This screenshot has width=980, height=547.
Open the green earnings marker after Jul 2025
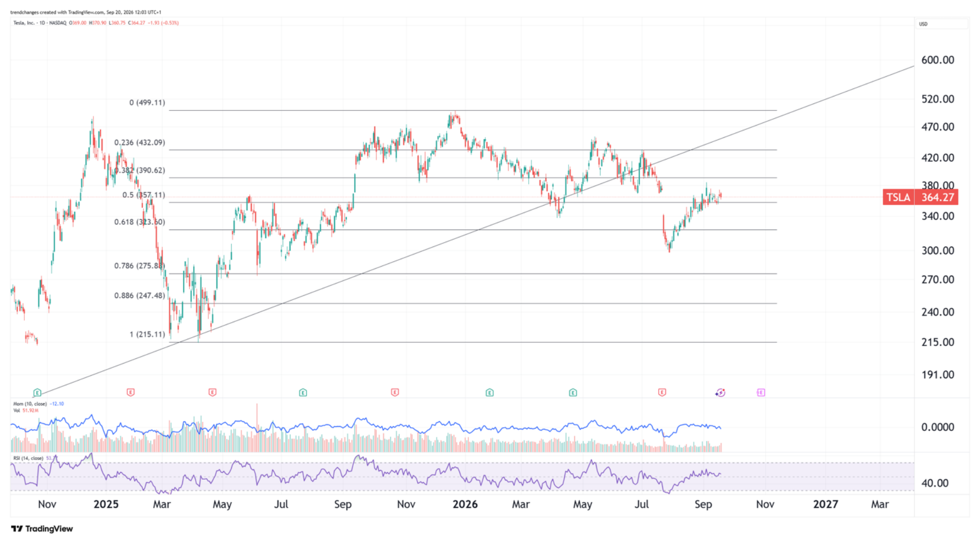click(x=303, y=393)
